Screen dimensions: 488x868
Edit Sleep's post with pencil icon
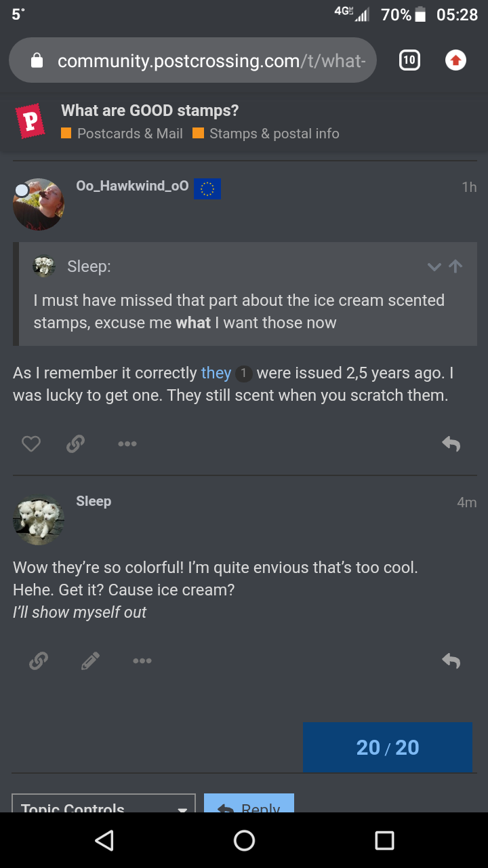pos(90,660)
